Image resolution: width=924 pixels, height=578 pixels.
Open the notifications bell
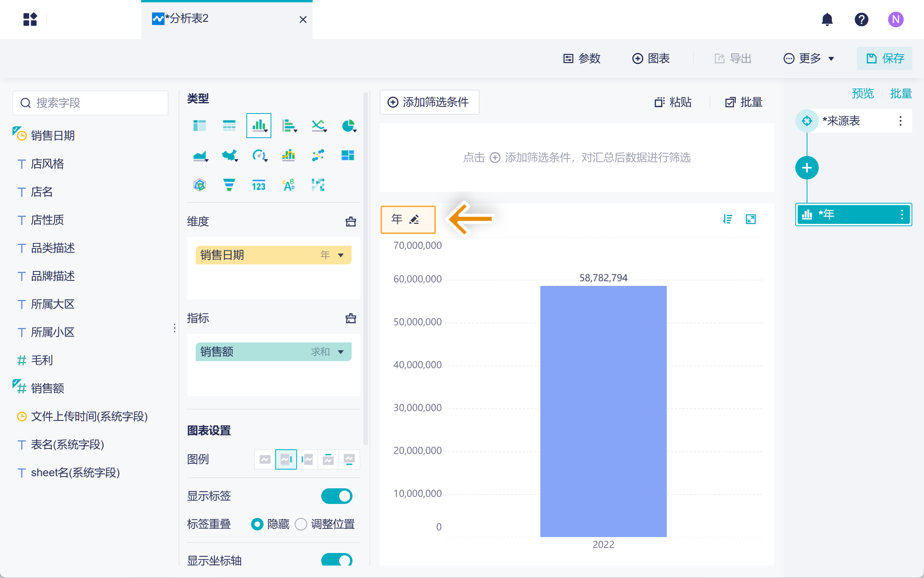click(827, 19)
